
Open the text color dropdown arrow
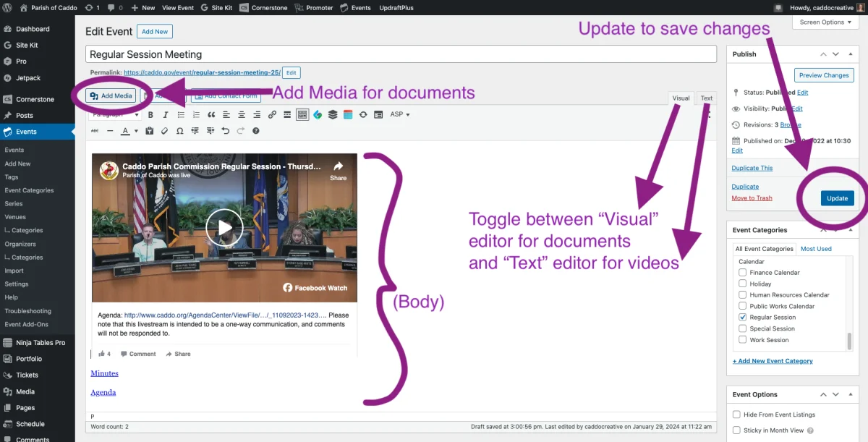tap(135, 132)
